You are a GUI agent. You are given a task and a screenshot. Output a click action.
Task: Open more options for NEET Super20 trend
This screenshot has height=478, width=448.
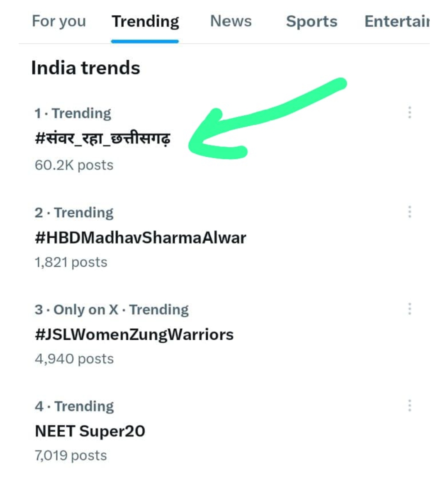click(x=409, y=405)
